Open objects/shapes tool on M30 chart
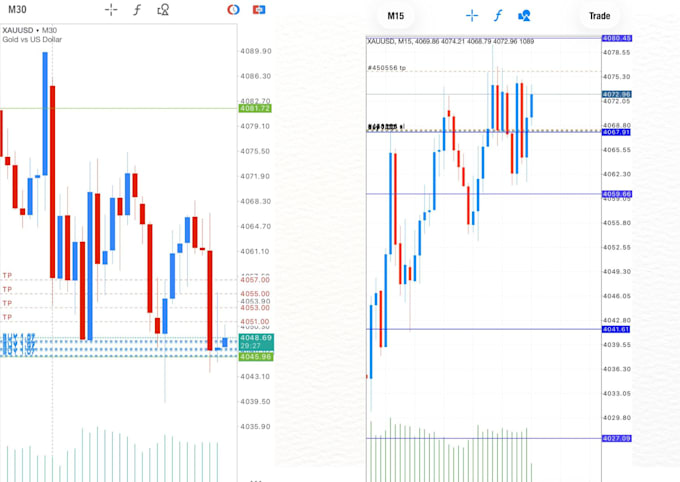This screenshot has height=482, width=680. coord(163,10)
